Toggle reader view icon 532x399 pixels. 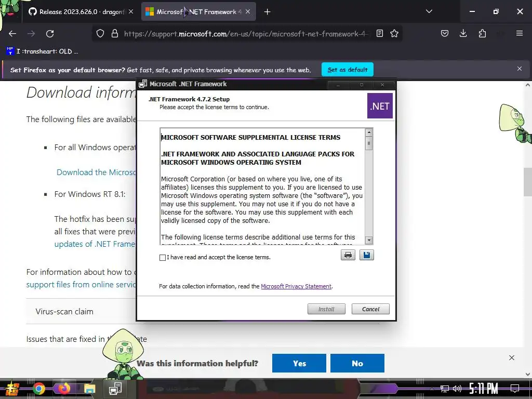(x=380, y=34)
